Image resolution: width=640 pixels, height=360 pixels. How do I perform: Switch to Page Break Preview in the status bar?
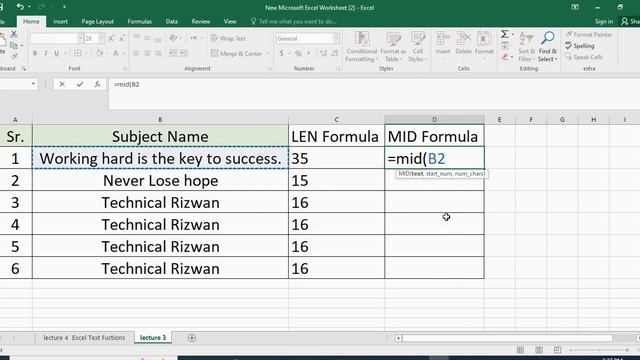[557, 350]
